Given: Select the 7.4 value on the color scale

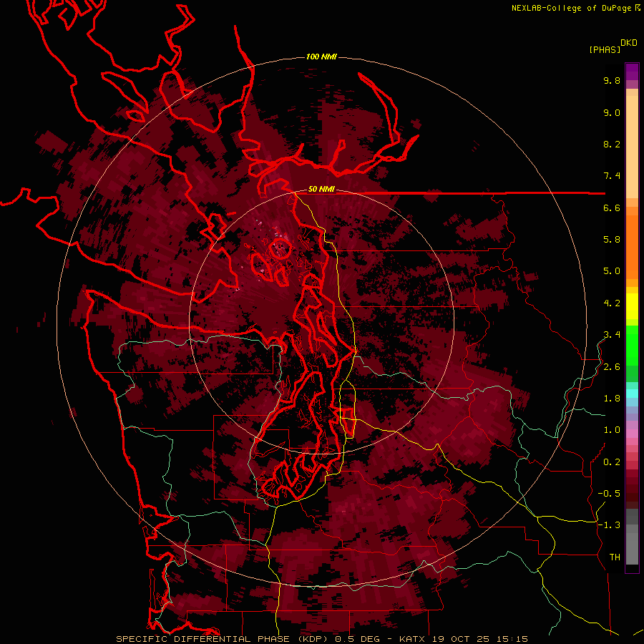Looking at the screenshot, I should pos(612,176).
